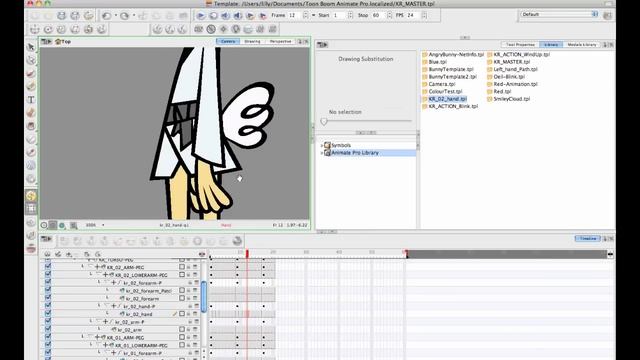This screenshot has height=360, width=640.
Task: Collapse the KR_02_ARM-PEG layer group
Action: pos(91,267)
